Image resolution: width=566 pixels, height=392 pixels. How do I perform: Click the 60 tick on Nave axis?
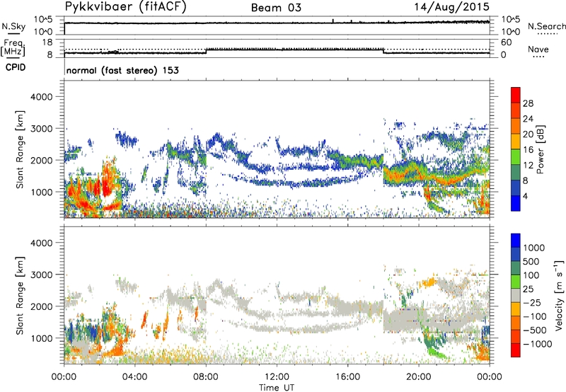tap(506, 42)
